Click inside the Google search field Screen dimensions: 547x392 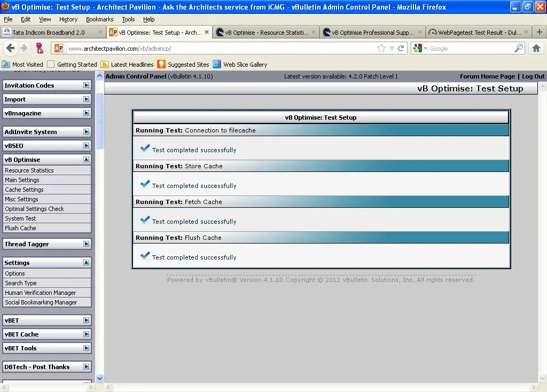point(471,49)
